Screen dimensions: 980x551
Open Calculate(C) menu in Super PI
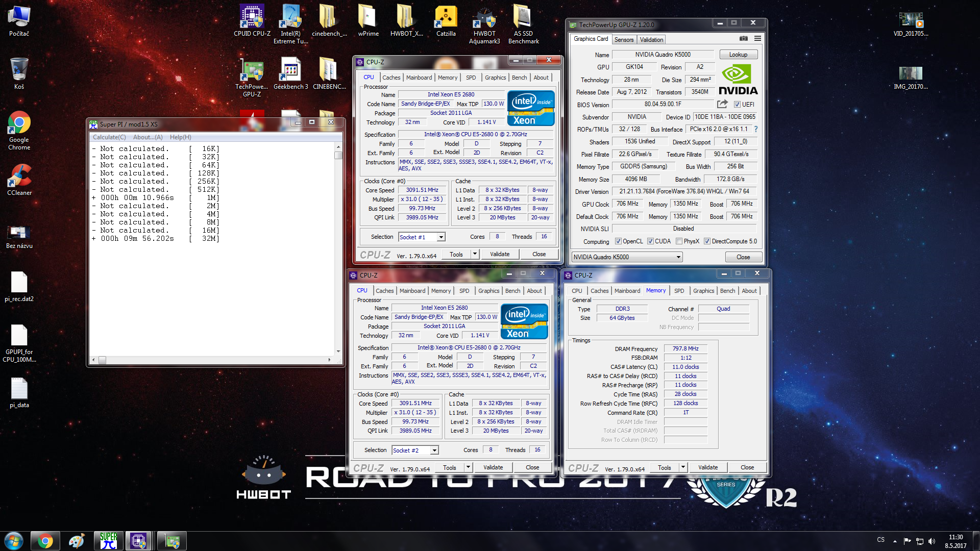pyautogui.click(x=109, y=137)
